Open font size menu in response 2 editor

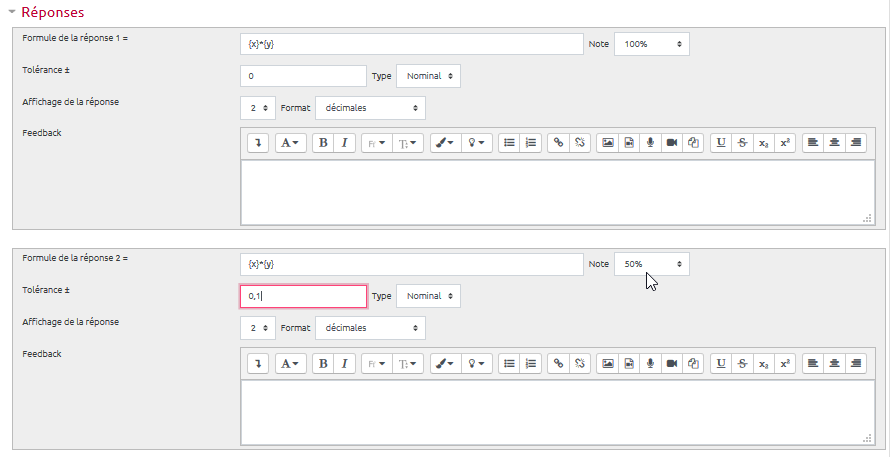pyautogui.click(x=410, y=364)
